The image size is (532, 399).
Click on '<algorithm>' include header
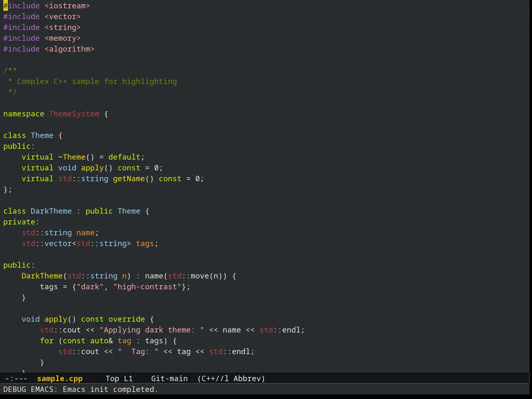pyautogui.click(x=69, y=49)
